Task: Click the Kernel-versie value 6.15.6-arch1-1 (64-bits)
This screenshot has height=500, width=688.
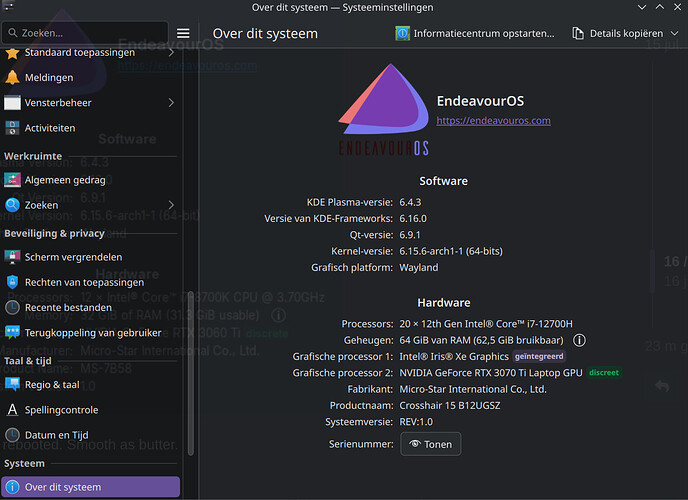Action: click(451, 251)
